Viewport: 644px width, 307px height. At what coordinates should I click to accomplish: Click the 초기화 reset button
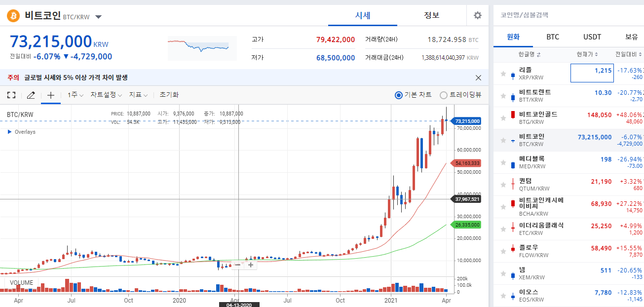click(169, 95)
